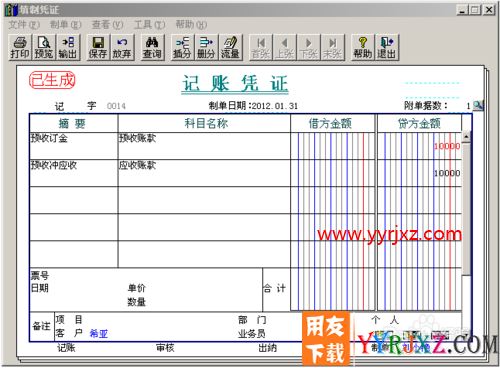
Task: Click the scroll up arrow of entries
Action: point(466,137)
